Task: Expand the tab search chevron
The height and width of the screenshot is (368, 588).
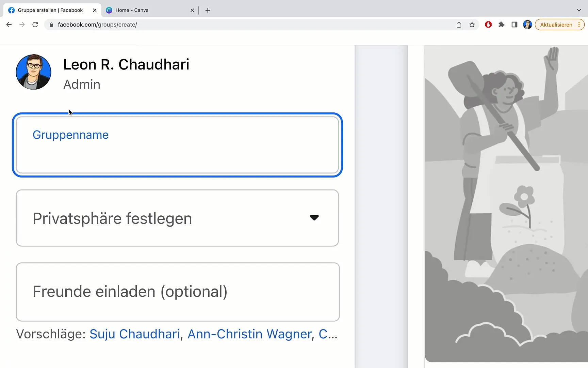Action: tap(579, 10)
